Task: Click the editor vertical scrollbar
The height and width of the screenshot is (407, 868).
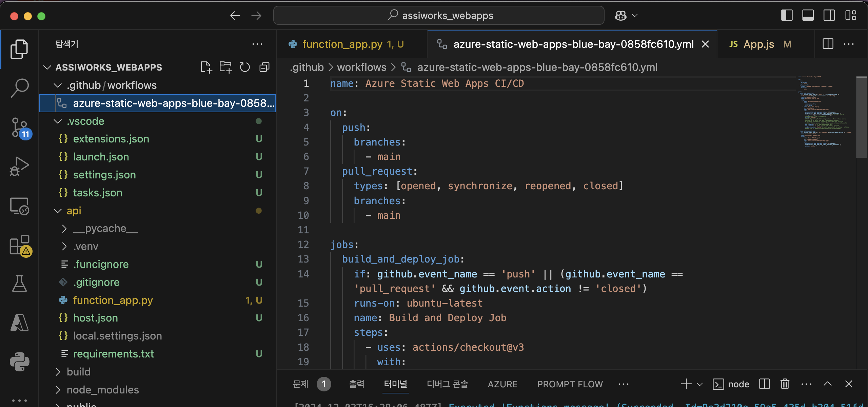Action: [861, 117]
